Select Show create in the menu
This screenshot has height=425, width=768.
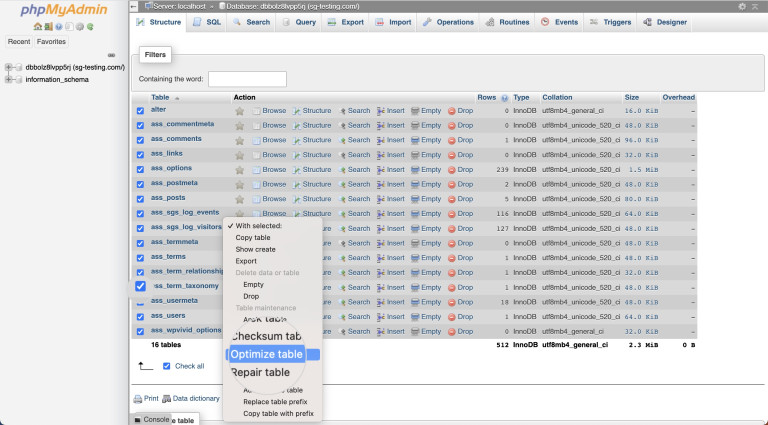(x=255, y=249)
